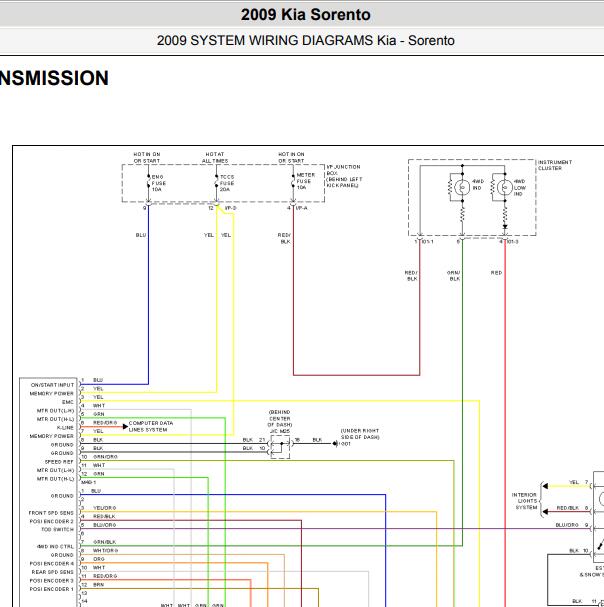Select the SPEED REF pin label

59,462
